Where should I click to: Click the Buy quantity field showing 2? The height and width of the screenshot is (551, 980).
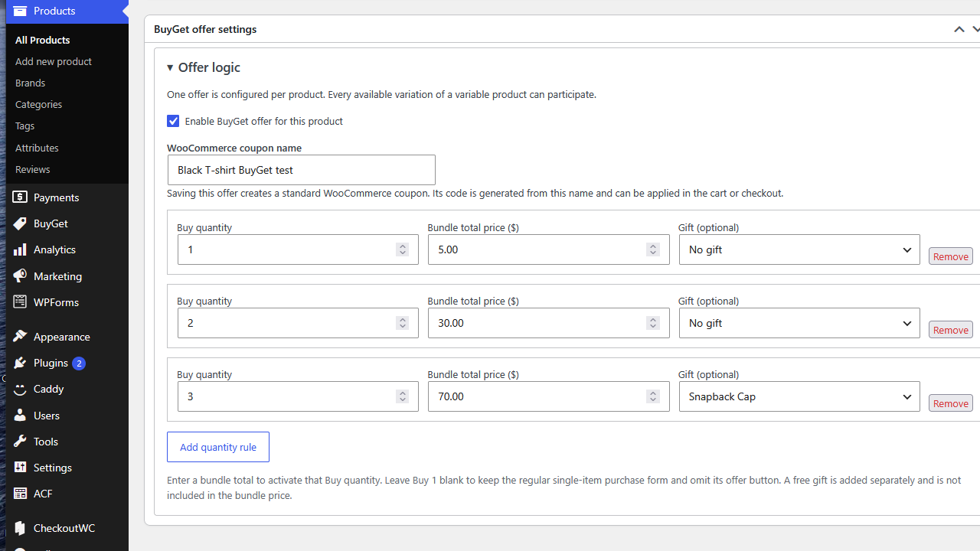[298, 323]
